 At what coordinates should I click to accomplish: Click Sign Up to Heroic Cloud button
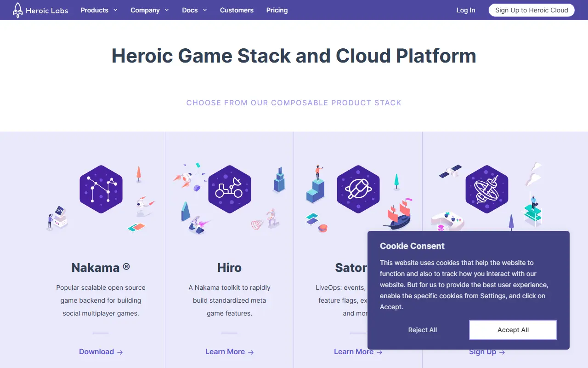[531, 10]
